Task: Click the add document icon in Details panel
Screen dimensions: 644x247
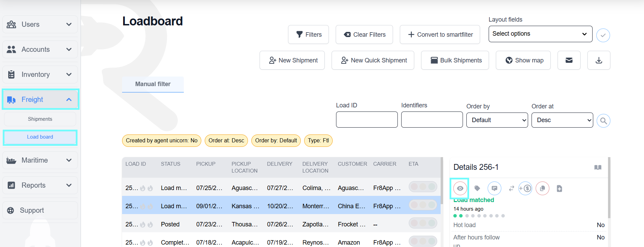Action: (559, 188)
